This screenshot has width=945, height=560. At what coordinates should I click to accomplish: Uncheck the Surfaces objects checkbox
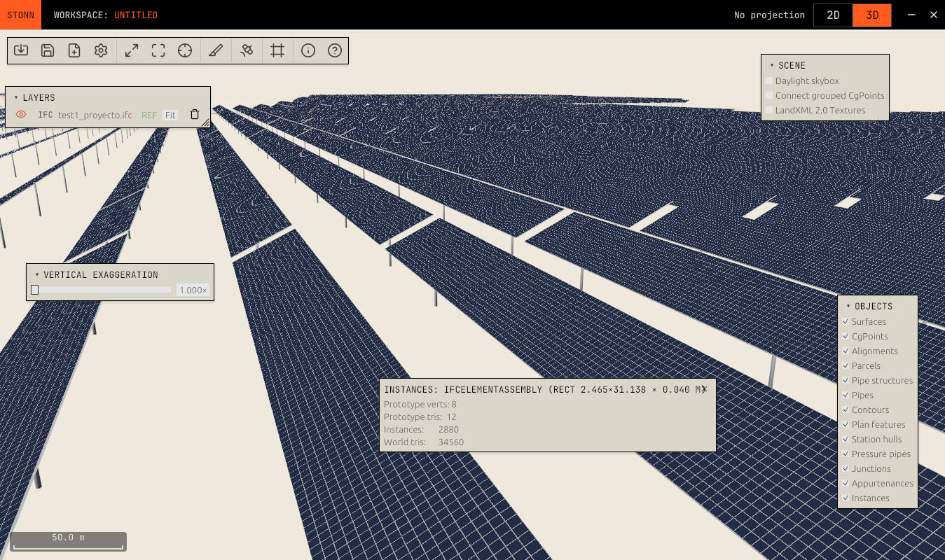pyautogui.click(x=846, y=322)
